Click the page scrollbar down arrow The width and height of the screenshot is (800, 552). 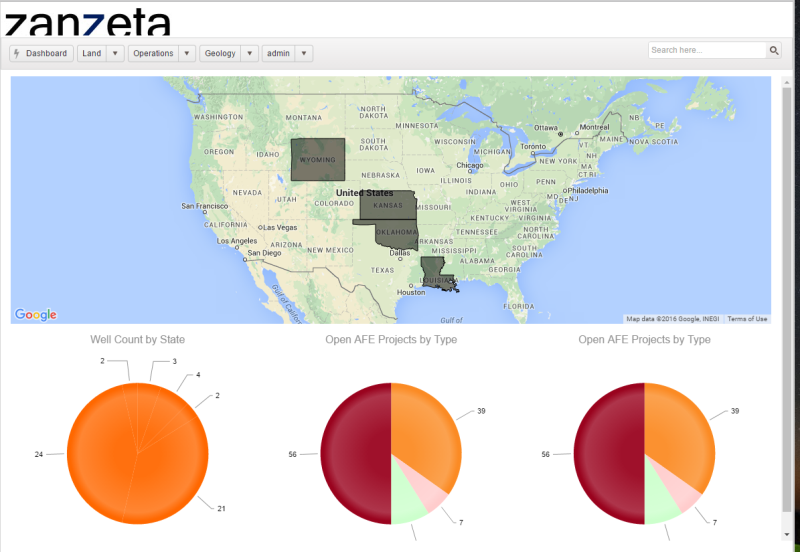[x=787, y=534]
